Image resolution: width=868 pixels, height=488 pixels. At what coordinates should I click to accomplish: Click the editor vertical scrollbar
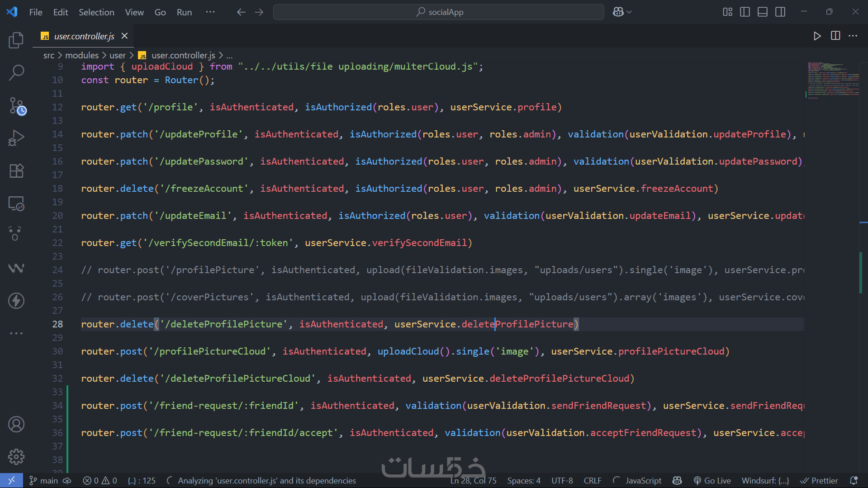click(x=863, y=267)
